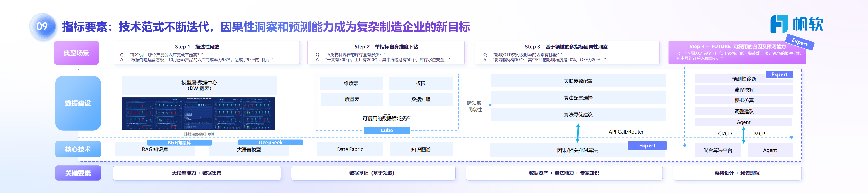Click the 混合算法平台 box
Screen dimensions: 868x193
click(718, 151)
